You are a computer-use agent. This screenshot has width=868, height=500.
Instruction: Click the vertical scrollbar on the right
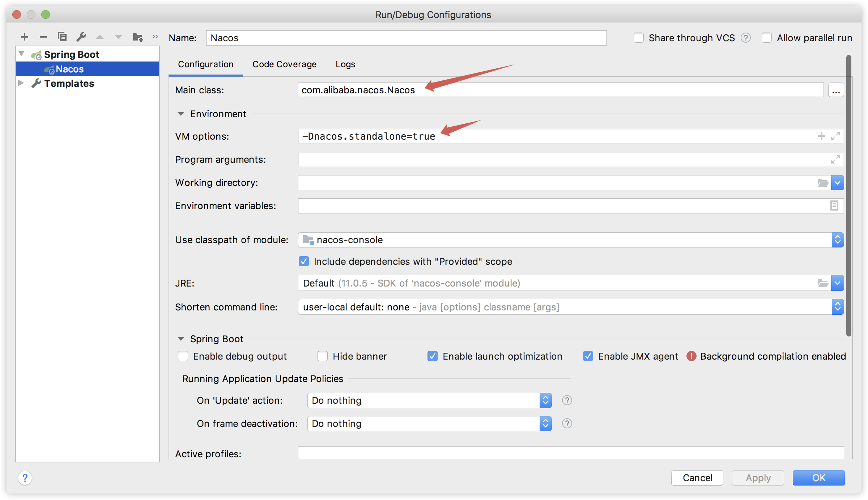click(848, 195)
